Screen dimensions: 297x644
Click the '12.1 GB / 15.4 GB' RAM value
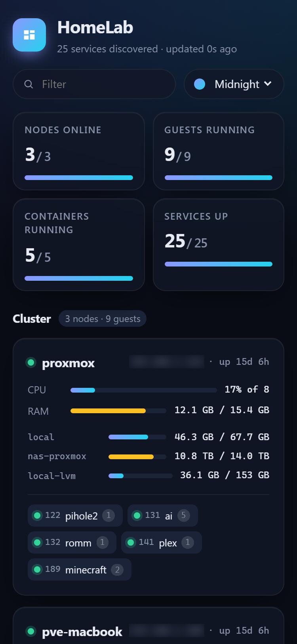click(x=222, y=410)
